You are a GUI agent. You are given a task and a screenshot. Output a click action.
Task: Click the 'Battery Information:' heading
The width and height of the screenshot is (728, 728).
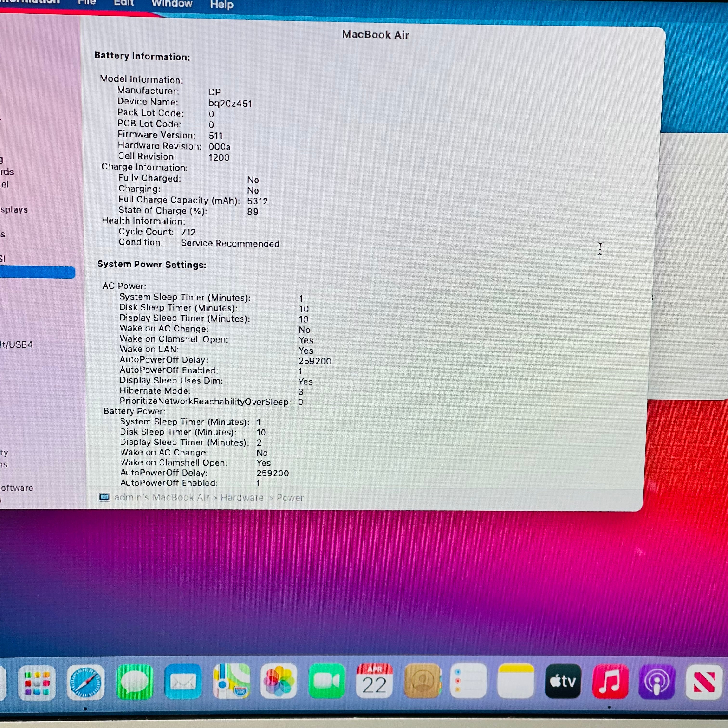(x=142, y=56)
